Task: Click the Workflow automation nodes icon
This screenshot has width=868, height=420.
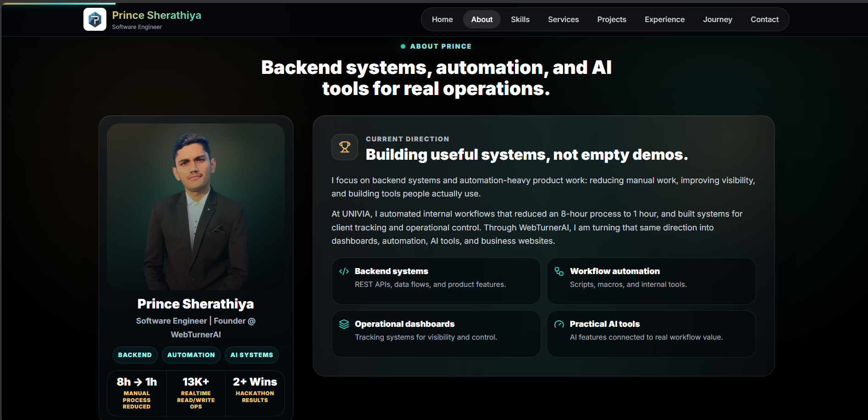Action: pos(559,271)
